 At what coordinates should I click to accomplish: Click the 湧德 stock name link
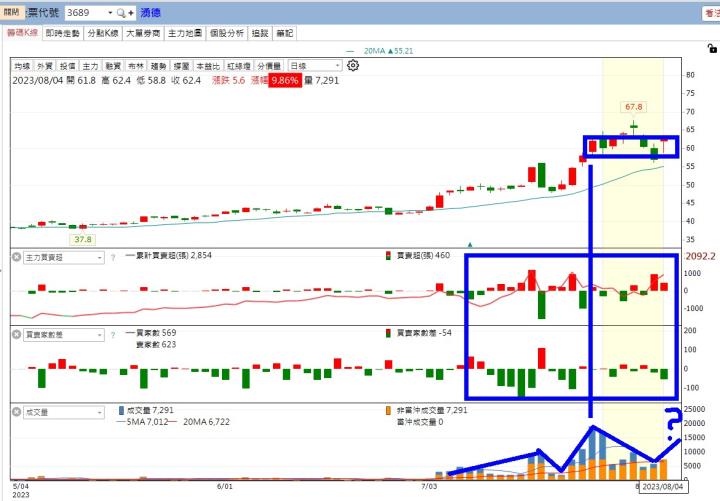[153, 13]
